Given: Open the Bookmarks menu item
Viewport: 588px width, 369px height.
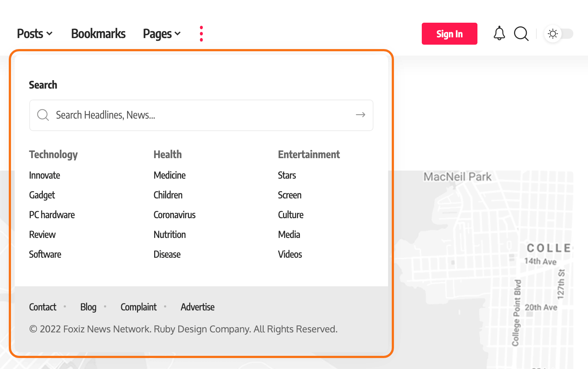Looking at the screenshot, I should pos(98,34).
